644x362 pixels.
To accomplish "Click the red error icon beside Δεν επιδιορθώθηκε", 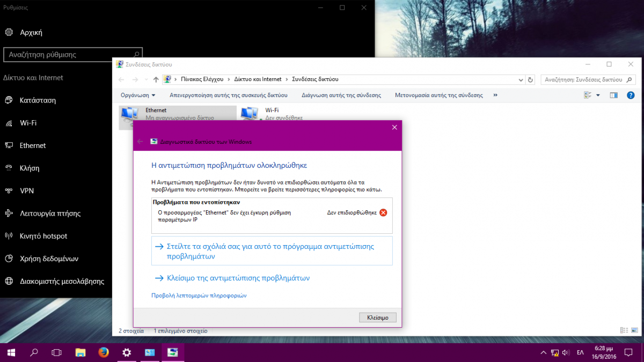I will click(x=383, y=212).
